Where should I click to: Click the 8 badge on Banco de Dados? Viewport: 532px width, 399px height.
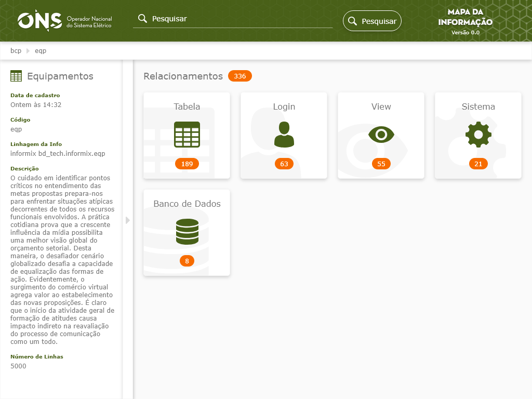pyautogui.click(x=187, y=261)
